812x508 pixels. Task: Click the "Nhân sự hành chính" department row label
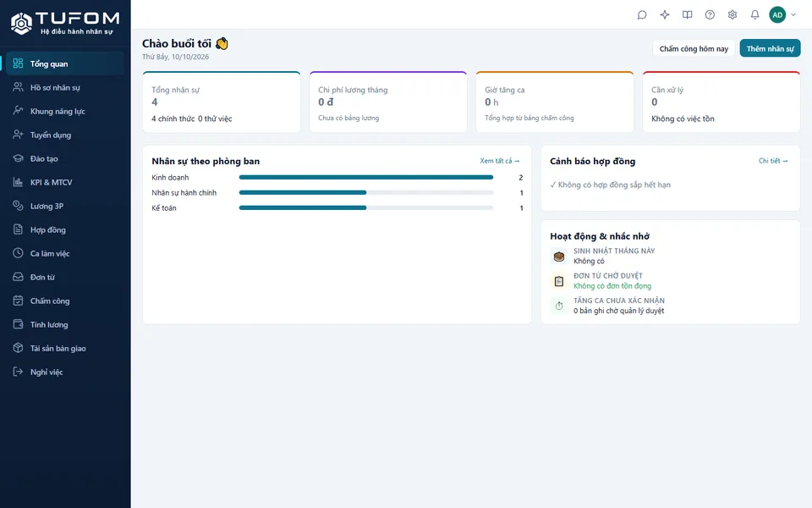[184, 193]
